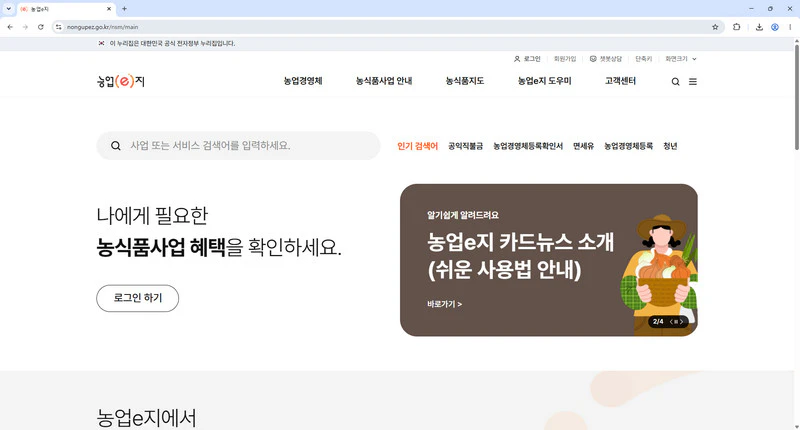
Task: Click the 농업e지에서 heading
Action: 146,418
